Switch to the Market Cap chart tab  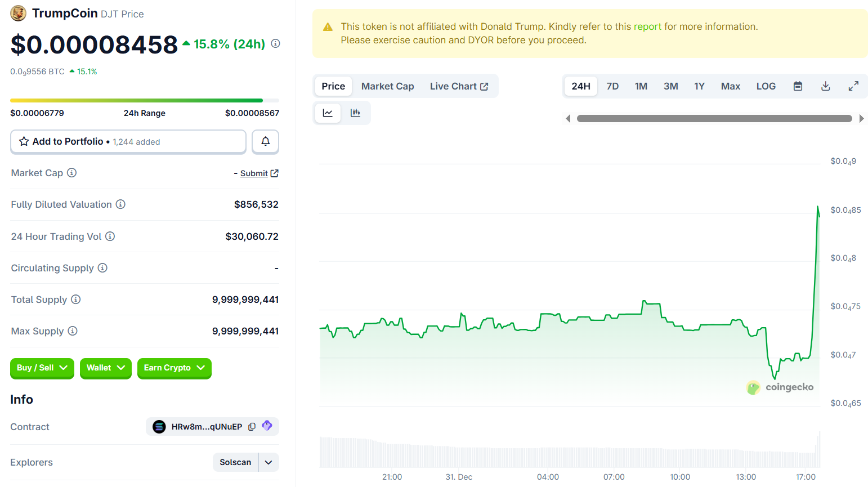tap(387, 86)
